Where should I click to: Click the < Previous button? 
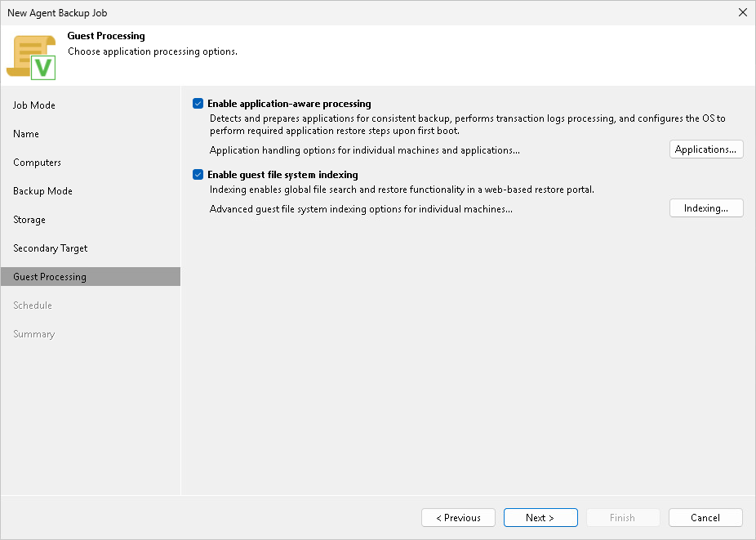(458, 518)
